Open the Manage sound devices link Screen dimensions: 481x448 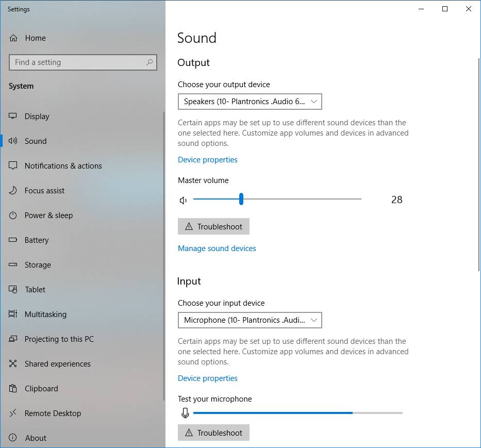pyautogui.click(x=217, y=248)
